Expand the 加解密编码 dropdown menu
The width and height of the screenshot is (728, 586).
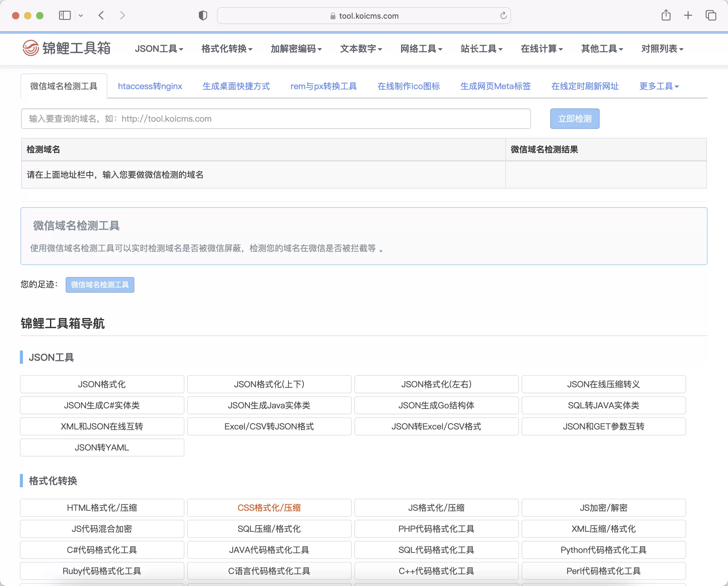[296, 49]
